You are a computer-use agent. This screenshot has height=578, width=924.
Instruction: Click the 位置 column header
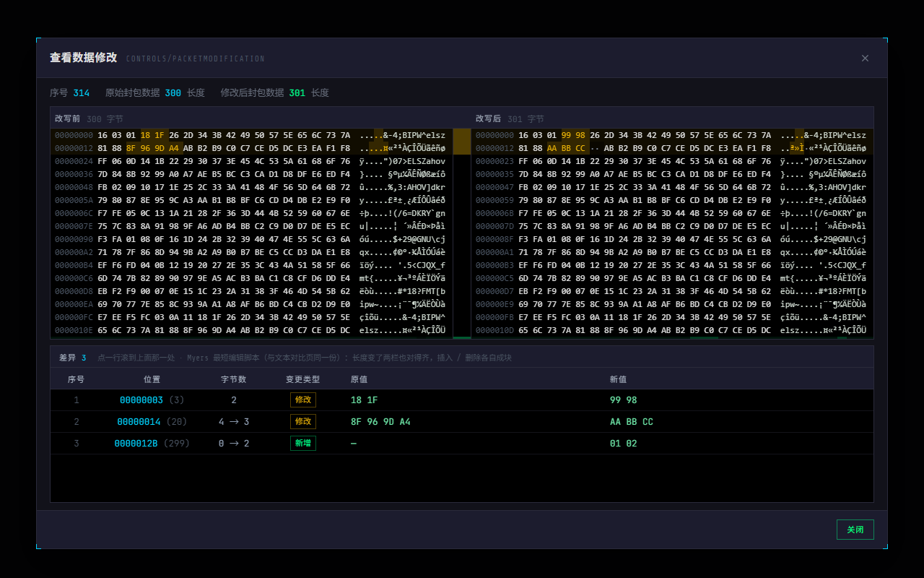(x=152, y=379)
